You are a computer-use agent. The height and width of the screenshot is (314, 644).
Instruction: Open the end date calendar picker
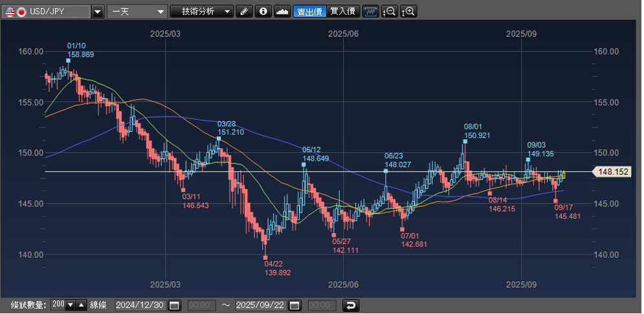click(294, 306)
